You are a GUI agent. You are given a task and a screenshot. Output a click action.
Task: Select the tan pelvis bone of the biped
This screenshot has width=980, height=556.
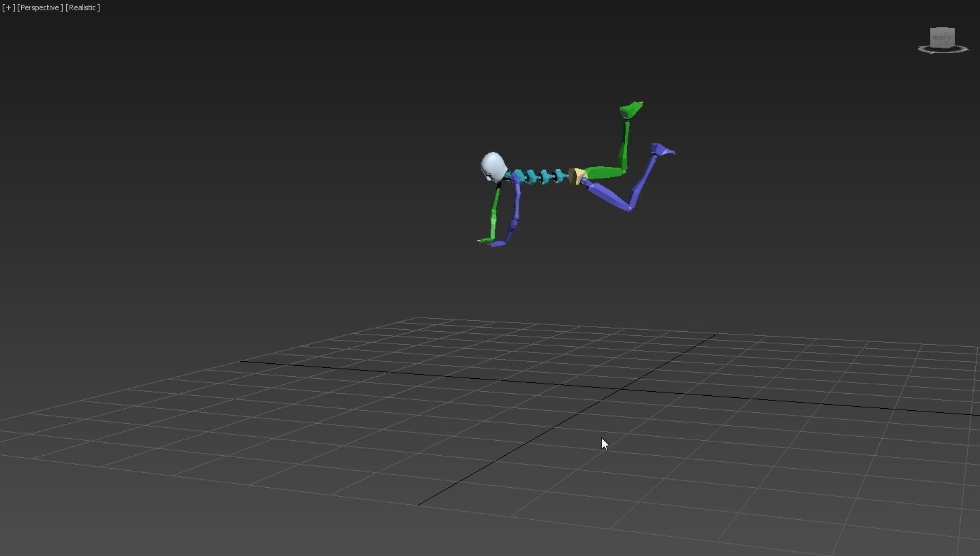(579, 176)
